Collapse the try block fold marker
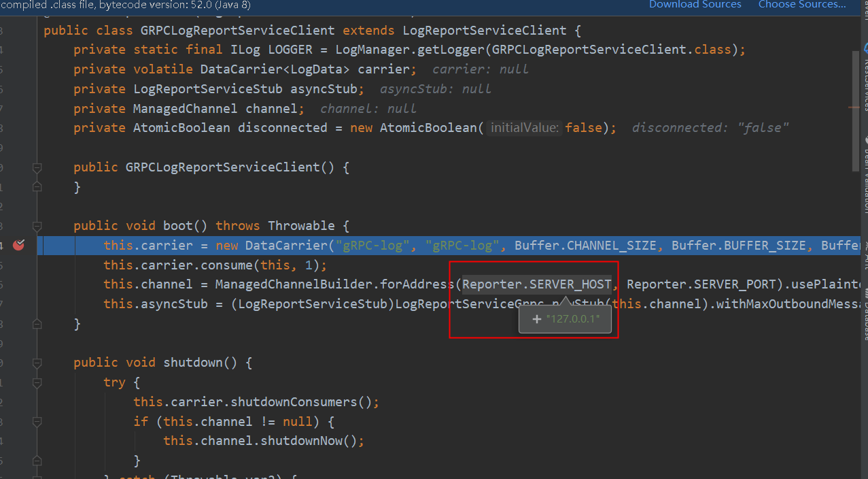The width and height of the screenshot is (868, 479). 37,382
